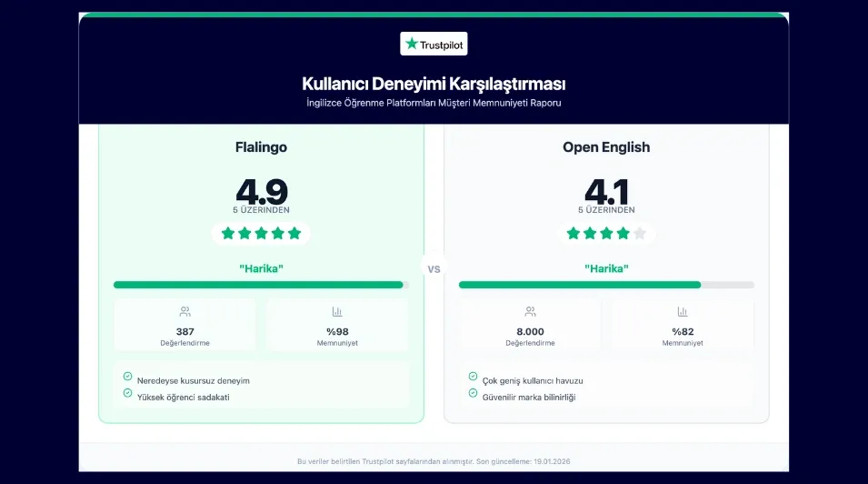This screenshot has height=484, width=868.
Task: Click the footer note with update date 19.01.2026
Action: [434, 461]
